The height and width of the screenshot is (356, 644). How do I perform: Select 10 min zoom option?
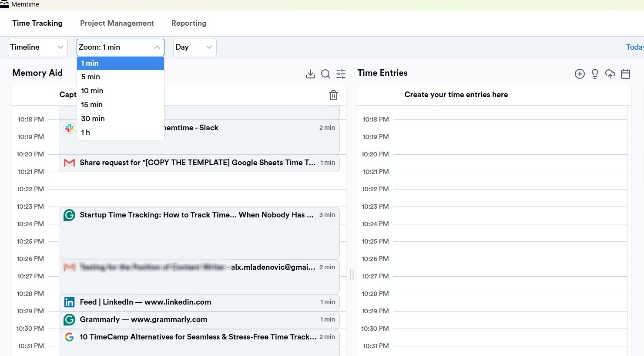click(x=121, y=91)
